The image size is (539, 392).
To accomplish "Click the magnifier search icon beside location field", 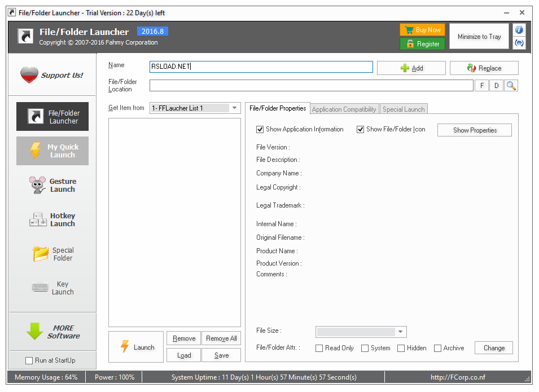I will 511,86.
